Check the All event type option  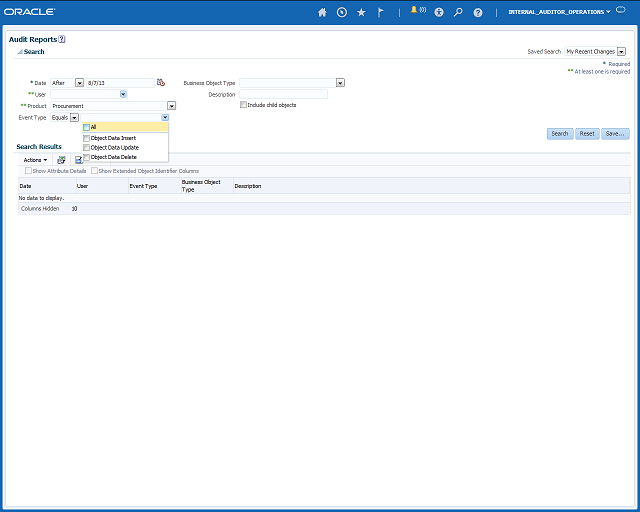click(86, 127)
